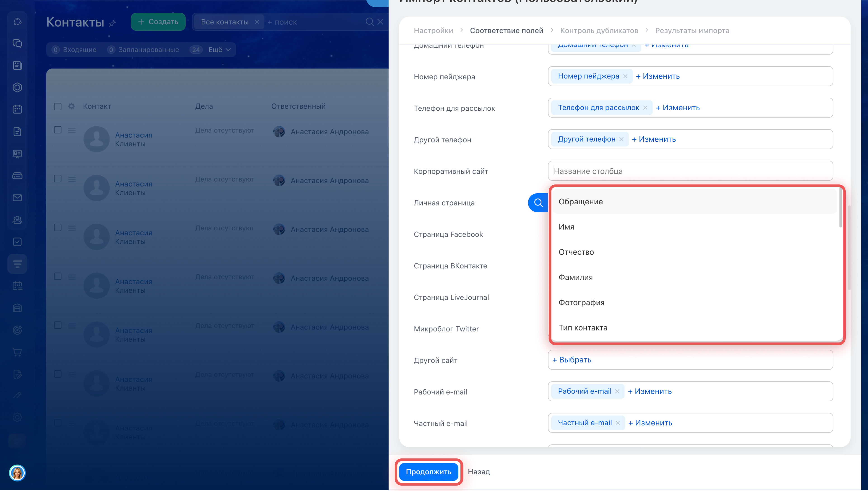Open the mail icon in sidebar
This screenshot has width=868, height=491.
pyautogui.click(x=17, y=198)
